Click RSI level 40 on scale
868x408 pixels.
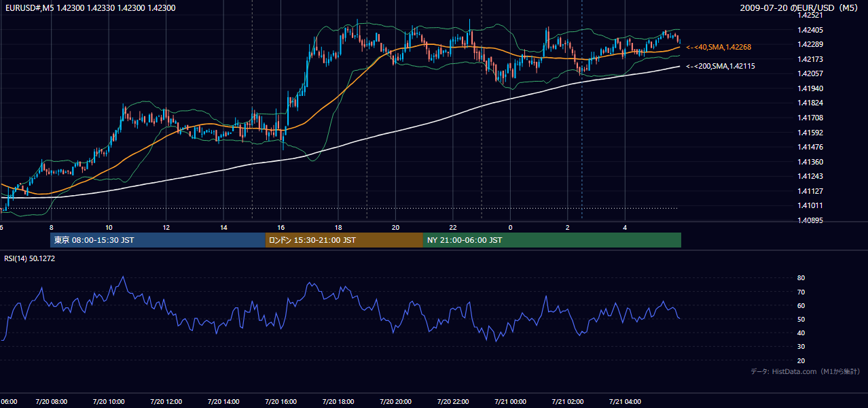[x=801, y=333]
